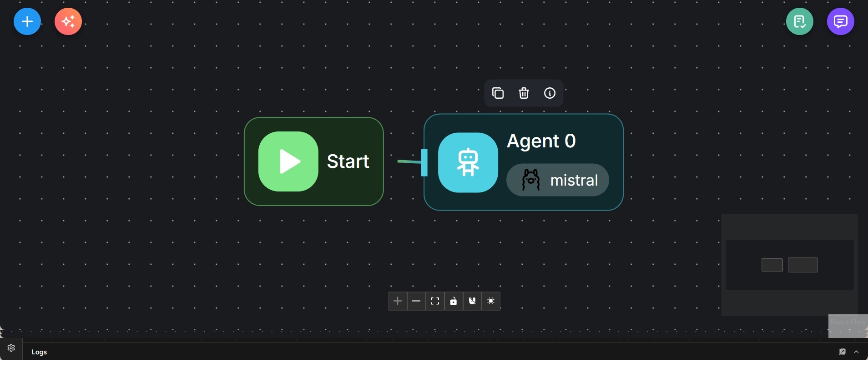Toggle the dashed square canvas control

[491, 302]
